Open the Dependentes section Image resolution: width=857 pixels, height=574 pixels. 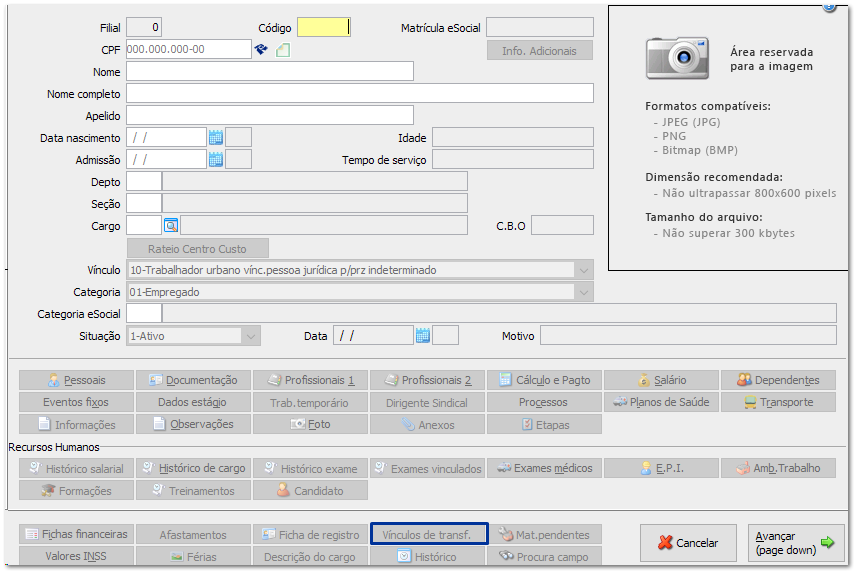[x=778, y=380]
